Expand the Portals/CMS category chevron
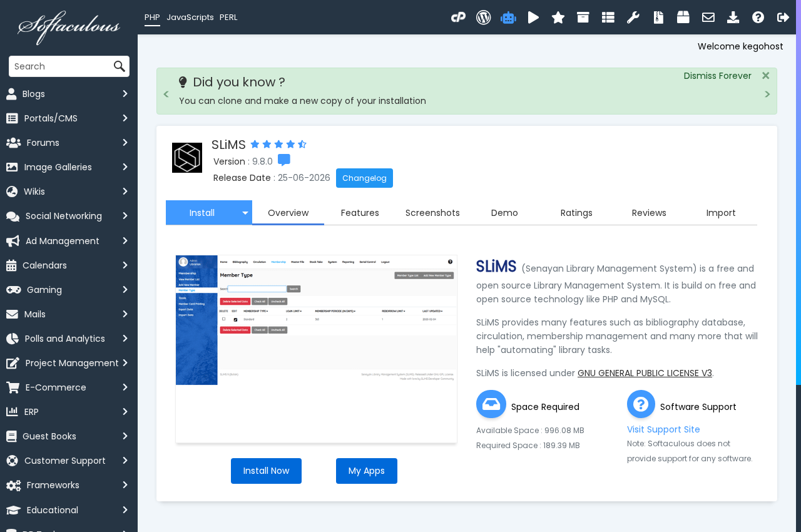Screen dimensions: 801x532 pyautogui.click(x=125, y=118)
